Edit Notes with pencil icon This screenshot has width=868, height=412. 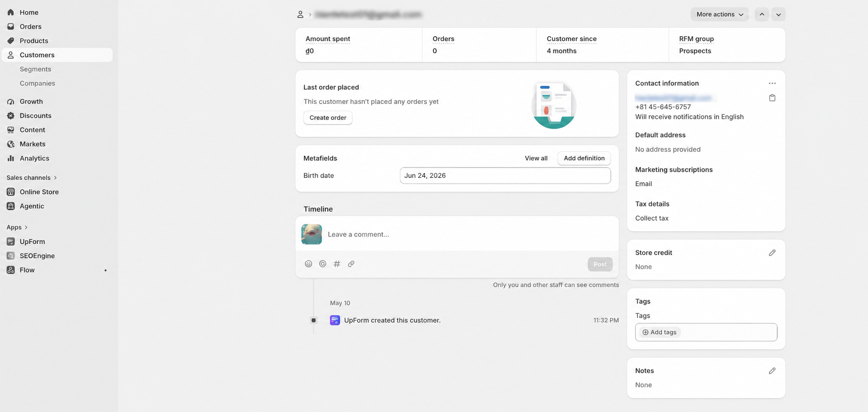pyautogui.click(x=772, y=371)
